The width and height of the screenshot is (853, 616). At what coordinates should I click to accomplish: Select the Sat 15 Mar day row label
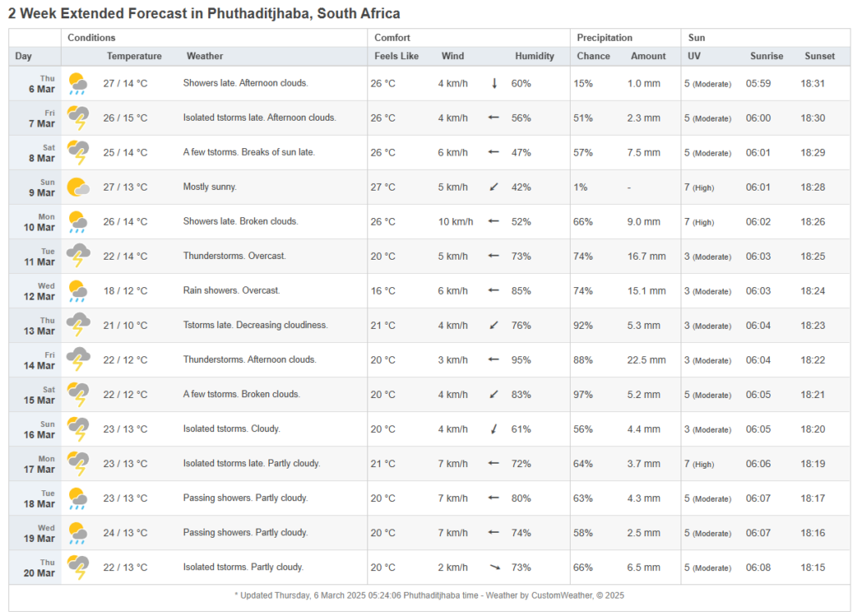pyautogui.click(x=45, y=395)
